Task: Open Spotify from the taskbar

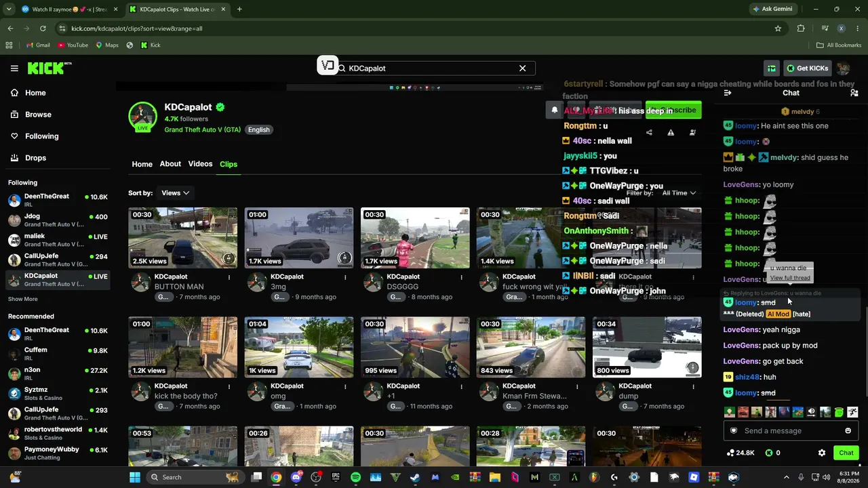Action: pos(356,477)
